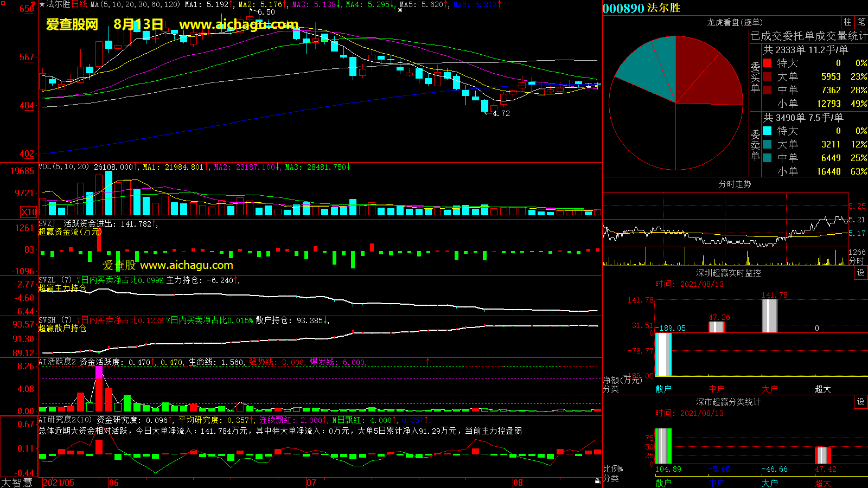Click the www.aichagu.com watermark link

coord(239,24)
